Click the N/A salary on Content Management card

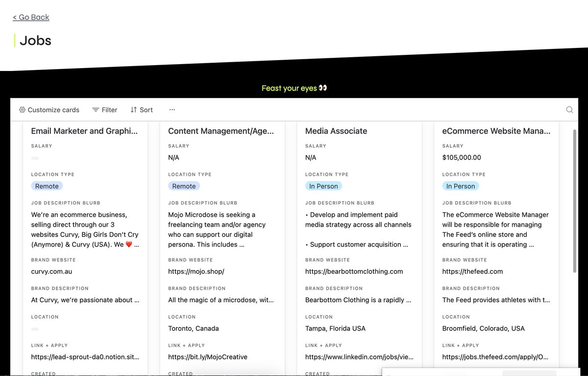tap(173, 158)
